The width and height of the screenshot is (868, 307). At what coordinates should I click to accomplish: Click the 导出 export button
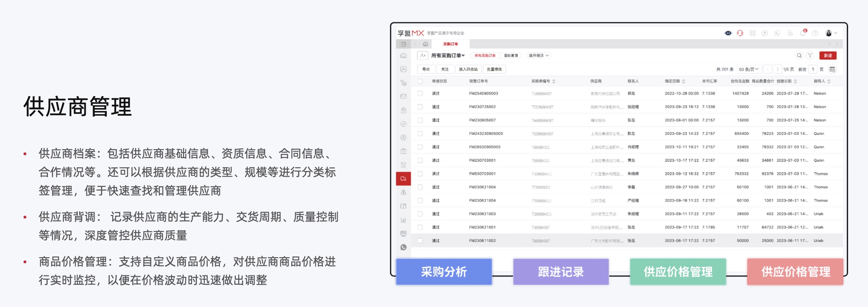point(426,69)
